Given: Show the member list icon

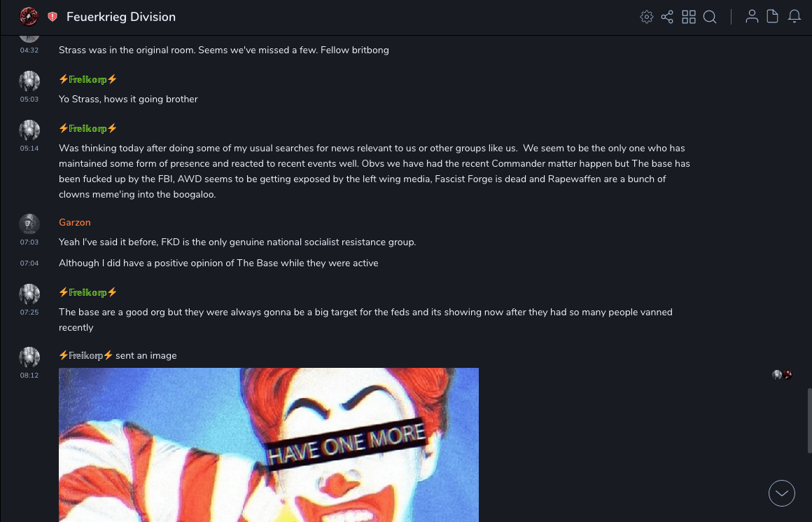Looking at the screenshot, I should coord(751,17).
